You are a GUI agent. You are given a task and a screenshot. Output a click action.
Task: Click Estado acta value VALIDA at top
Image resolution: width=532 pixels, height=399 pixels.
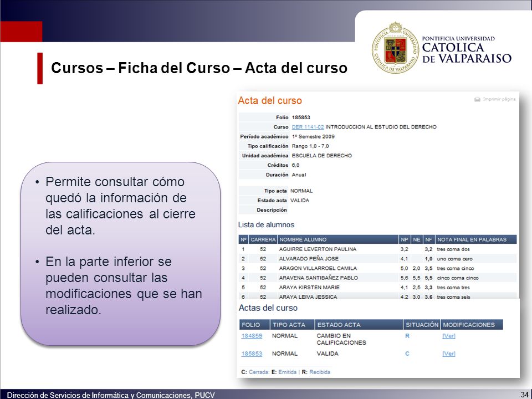(x=300, y=200)
